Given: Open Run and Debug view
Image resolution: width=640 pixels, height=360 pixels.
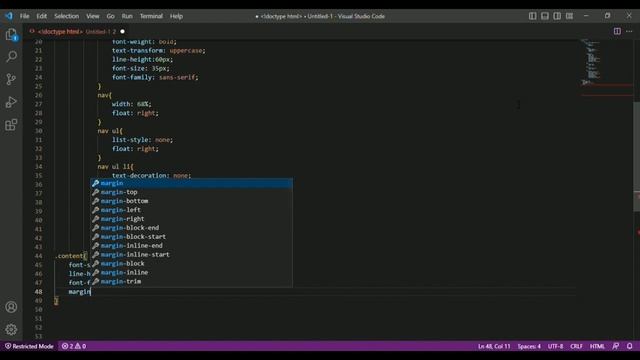Looking at the screenshot, I should [x=11, y=102].
